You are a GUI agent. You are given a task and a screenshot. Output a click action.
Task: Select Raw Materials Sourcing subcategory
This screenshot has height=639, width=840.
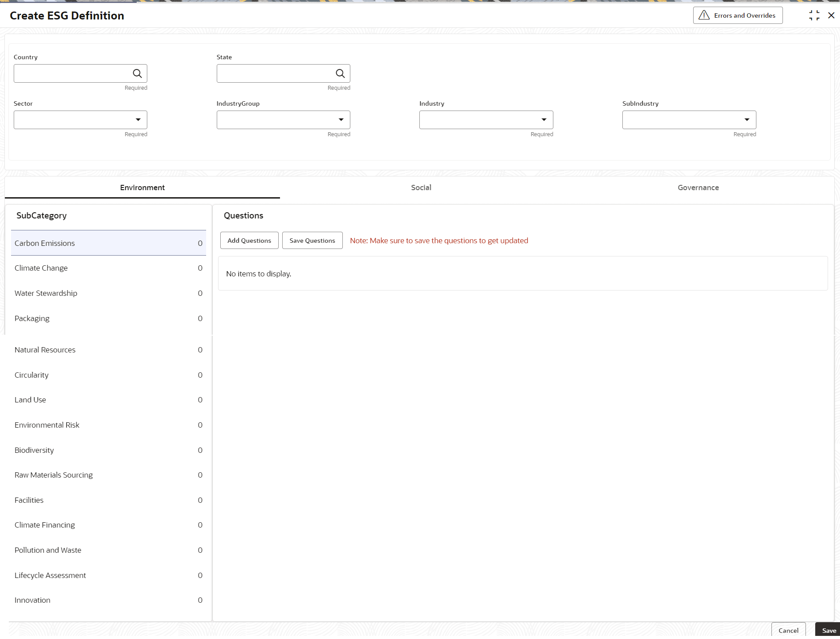click(x=108, y=475)
